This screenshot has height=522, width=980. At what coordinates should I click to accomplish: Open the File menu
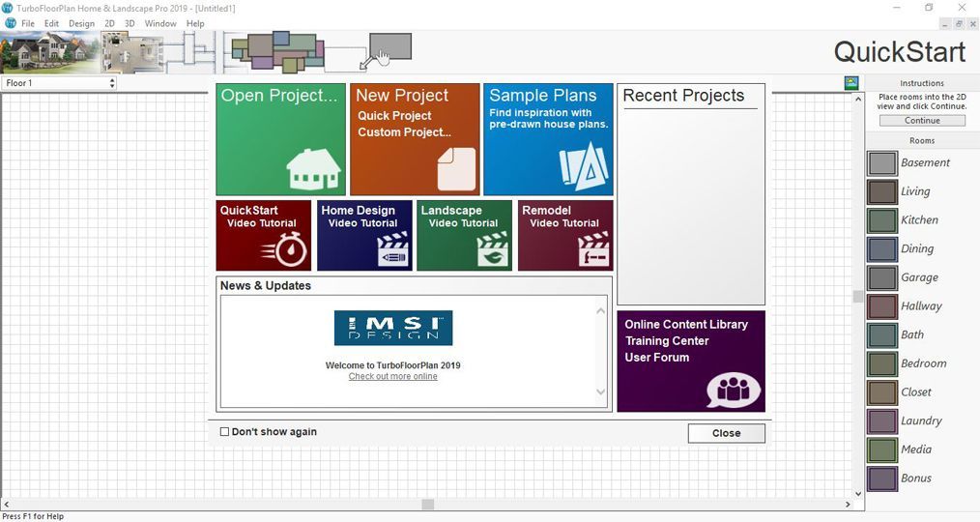tap(28, 23)
